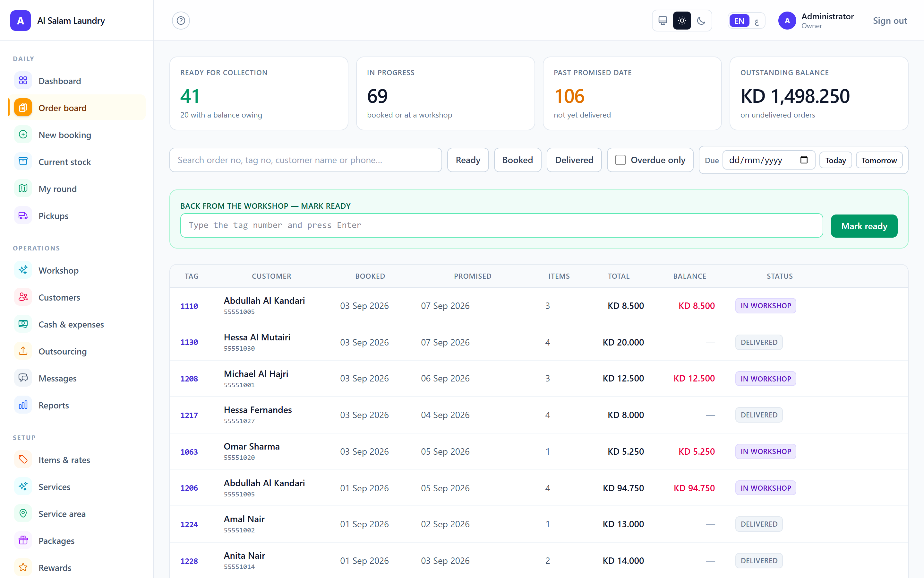The image size is (924, 578).
Task: Open order tag 1063
Action: coord(189,452)
